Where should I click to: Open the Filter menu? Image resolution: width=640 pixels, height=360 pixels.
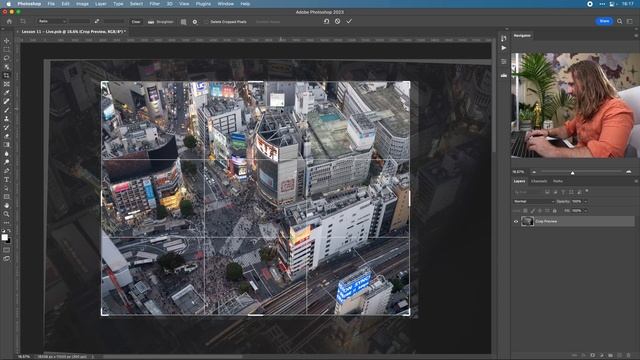click(x=154, y=4)
